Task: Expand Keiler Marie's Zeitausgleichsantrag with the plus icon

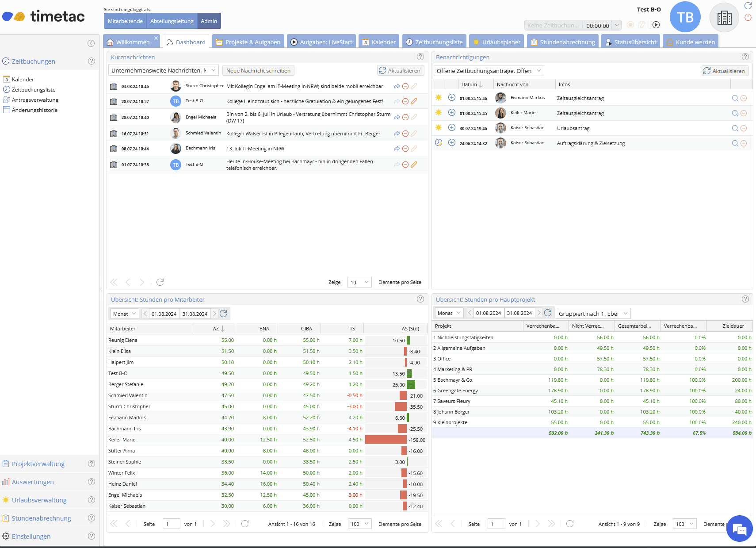Action: (451, 112)
